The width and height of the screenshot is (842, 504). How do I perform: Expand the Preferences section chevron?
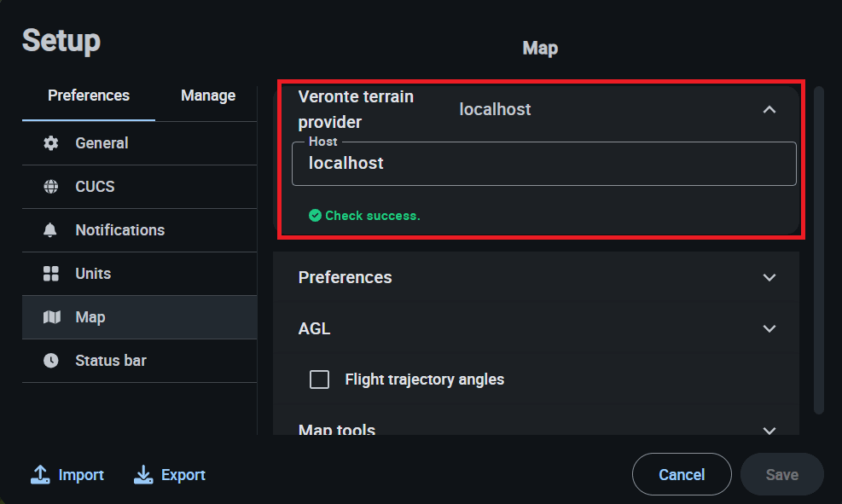pyautogui.click(x=769, y=277)
